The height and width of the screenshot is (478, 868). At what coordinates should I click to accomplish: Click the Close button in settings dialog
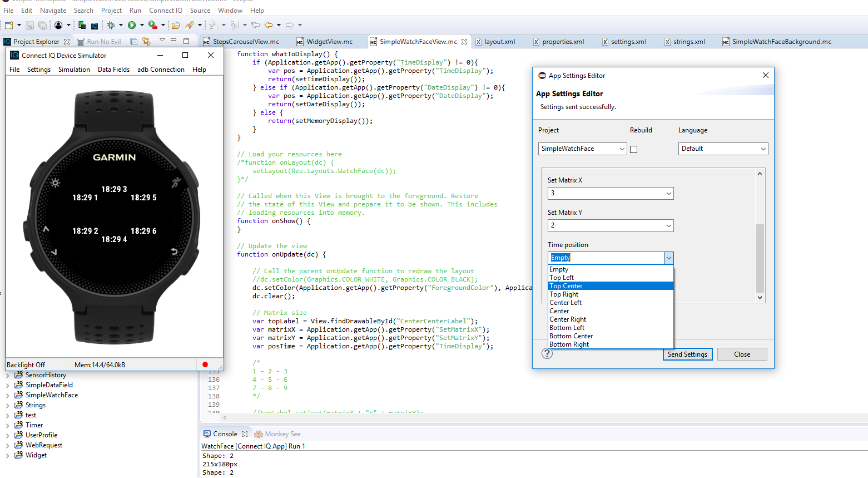[x=742, y=354]
